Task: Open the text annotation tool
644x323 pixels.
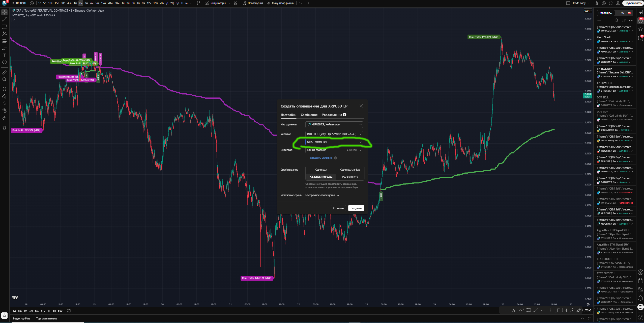Action: tap(4, 55)
